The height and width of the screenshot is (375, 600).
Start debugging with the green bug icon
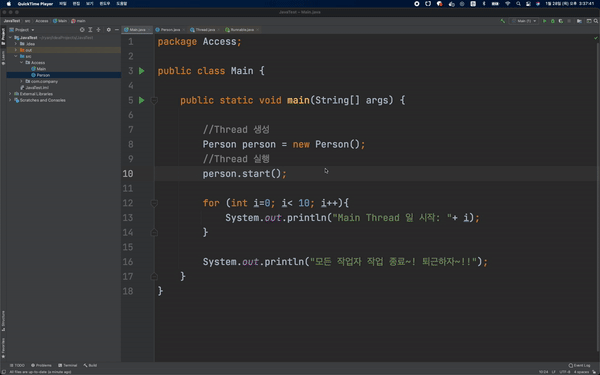point(553,21)
